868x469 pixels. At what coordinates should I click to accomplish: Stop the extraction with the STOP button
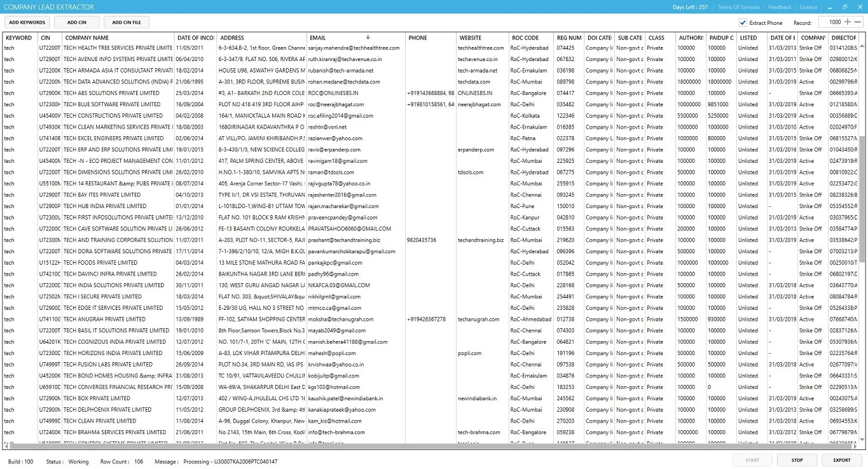[x=797, y=460]
